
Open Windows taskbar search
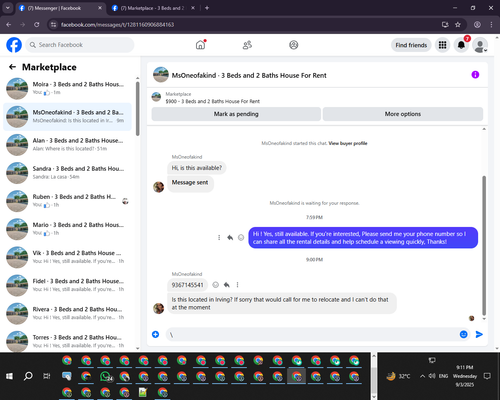[28, 376]
